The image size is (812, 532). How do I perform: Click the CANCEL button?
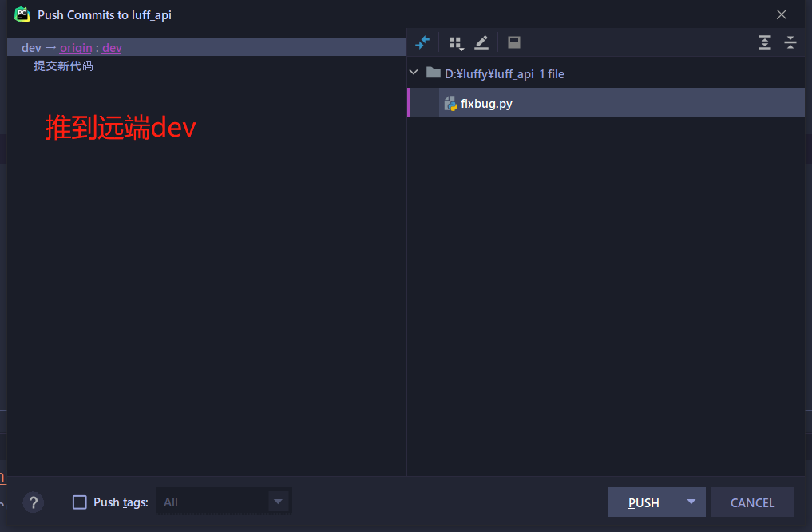752,502
